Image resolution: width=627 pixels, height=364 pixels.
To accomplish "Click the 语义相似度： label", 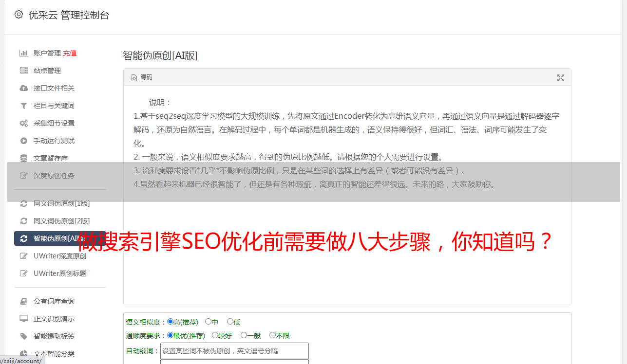I will (x=146, y=322).
